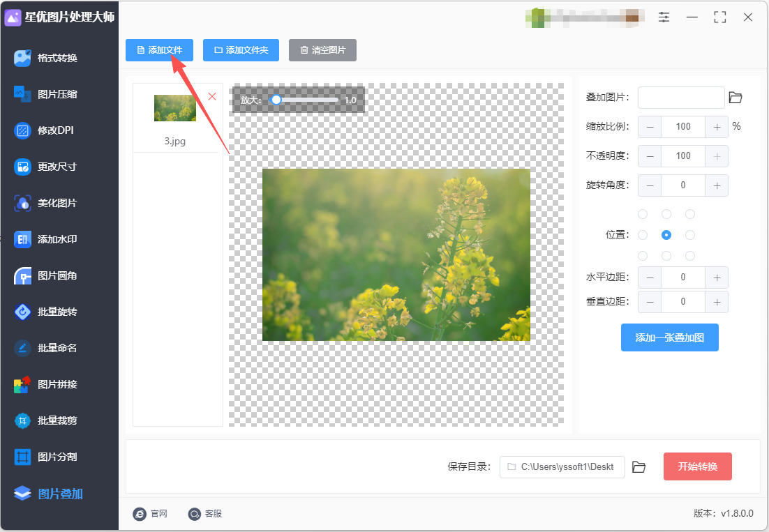Select the 图片分割 image split icon
This screenshot has width=769, height=532.
22,457
